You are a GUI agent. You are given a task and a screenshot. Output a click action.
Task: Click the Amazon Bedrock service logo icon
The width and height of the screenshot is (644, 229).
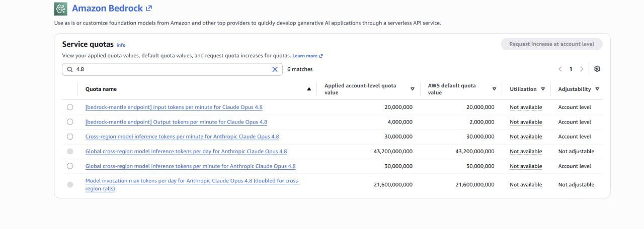pos(61,9)
